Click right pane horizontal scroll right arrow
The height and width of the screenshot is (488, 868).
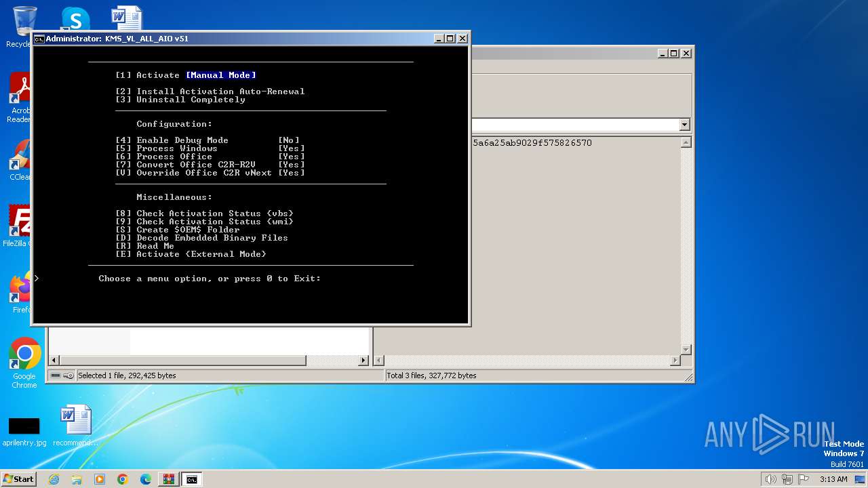pyautogui.click(x=675, y=361)
